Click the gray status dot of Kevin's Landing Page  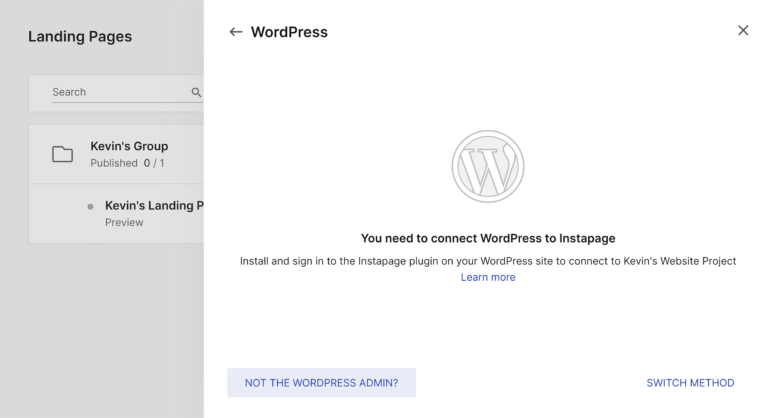click(x=90, y=206)
